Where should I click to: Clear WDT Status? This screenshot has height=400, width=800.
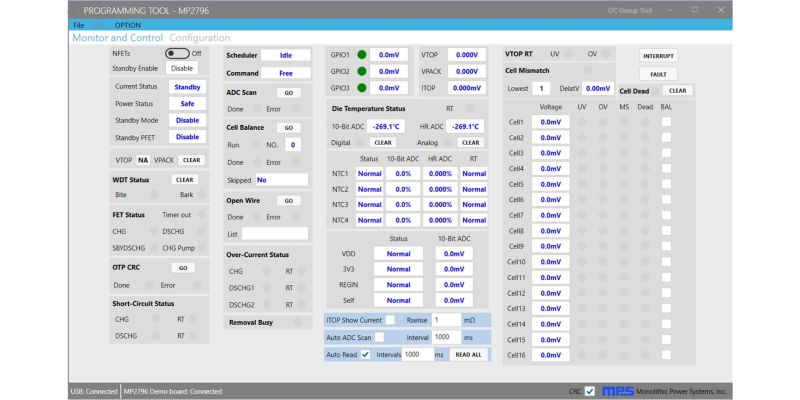click(184, 180)
